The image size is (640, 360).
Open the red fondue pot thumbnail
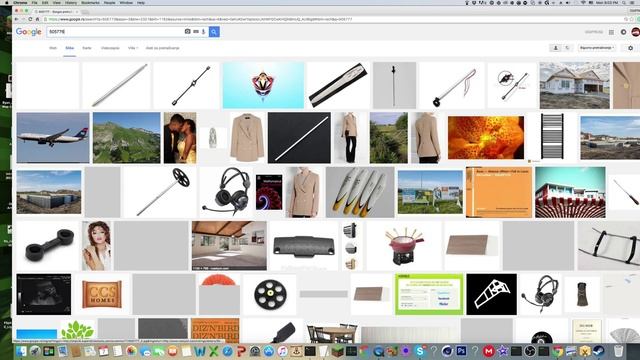404,245
